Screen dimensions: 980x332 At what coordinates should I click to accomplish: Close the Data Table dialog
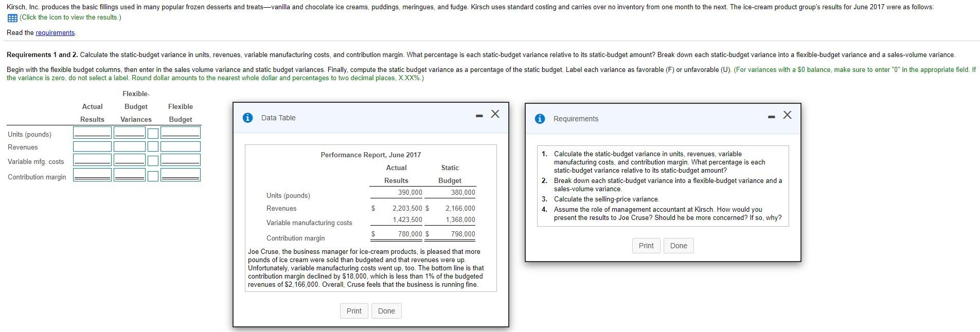(495, 114)
